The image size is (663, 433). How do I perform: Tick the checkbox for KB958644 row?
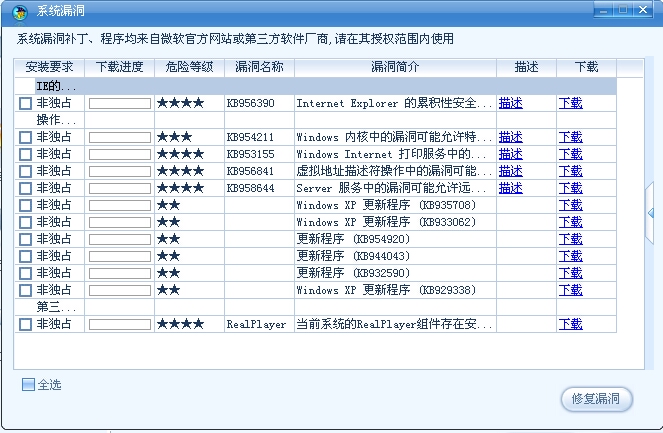coord(25,188)
